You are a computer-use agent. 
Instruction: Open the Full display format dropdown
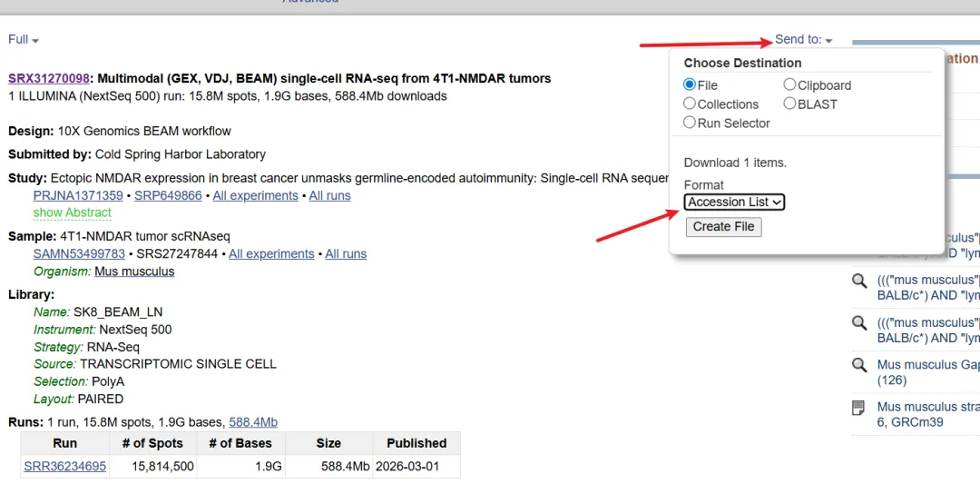point(24,40)
